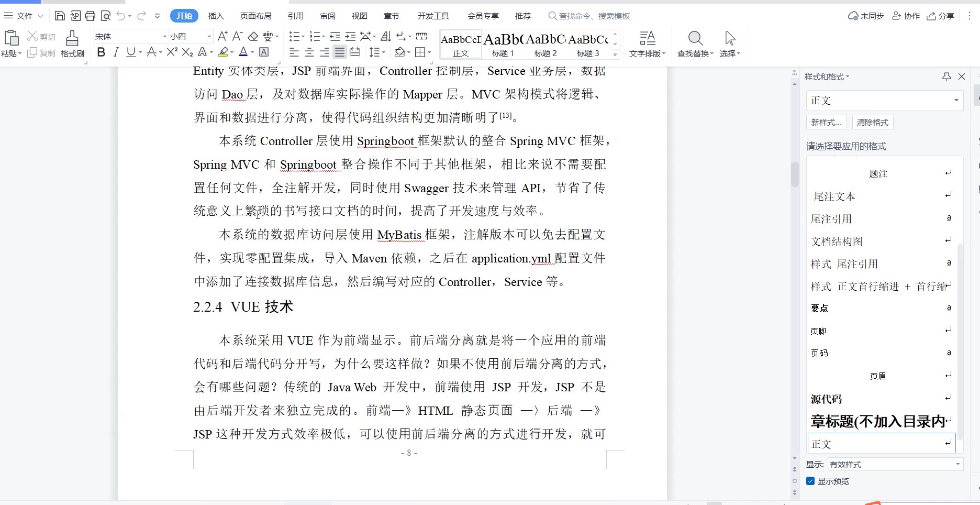Screen dimensions: 980x505
Task: Click the Print icon
Action: tap(90, 16)
